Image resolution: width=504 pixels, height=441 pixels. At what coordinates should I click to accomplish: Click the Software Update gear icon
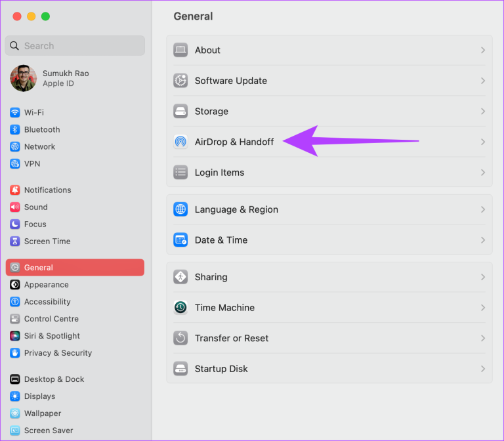click(x=180, y=80)
